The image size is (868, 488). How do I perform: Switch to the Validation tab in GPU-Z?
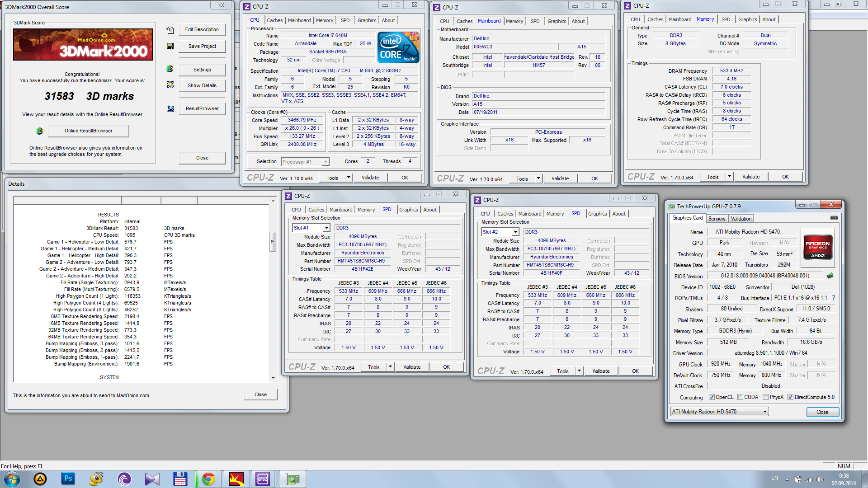(x=741, y=219)
